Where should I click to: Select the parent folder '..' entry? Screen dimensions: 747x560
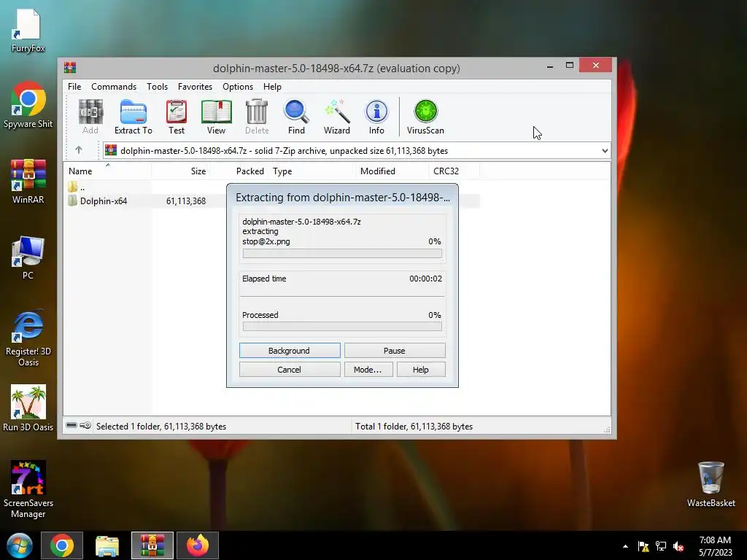[76, 187]
